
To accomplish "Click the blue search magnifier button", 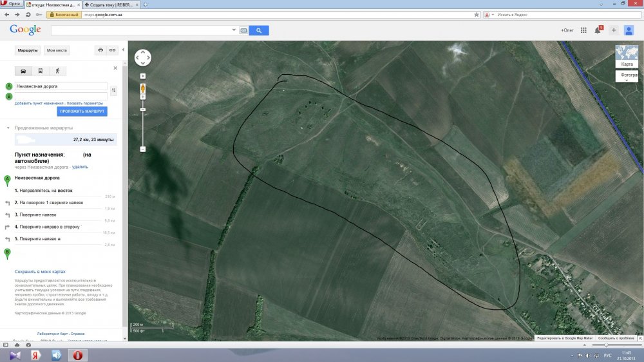I will click(x=259, y=30).
